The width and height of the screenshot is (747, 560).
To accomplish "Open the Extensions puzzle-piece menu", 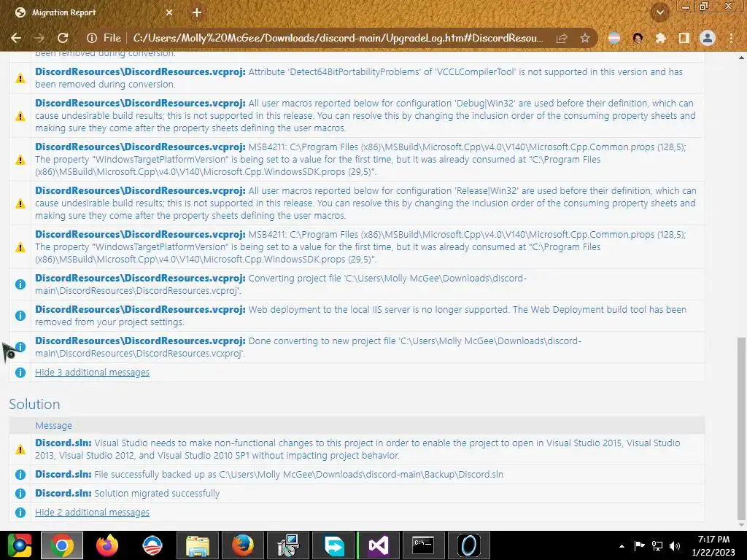I will coord(660,38).
